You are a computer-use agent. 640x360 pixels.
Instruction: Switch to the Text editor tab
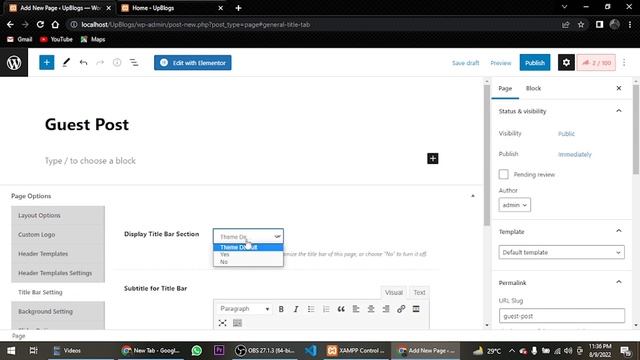point(419,292)
